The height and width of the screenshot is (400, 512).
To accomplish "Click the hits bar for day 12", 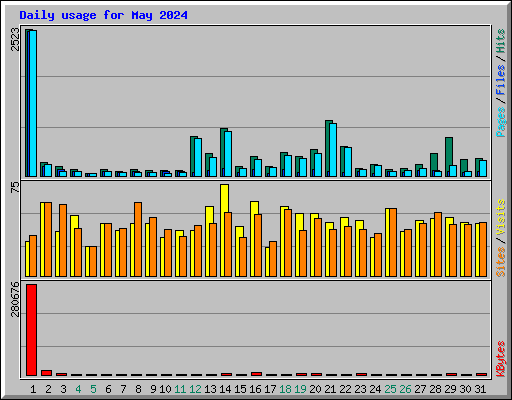I will 192,156.
